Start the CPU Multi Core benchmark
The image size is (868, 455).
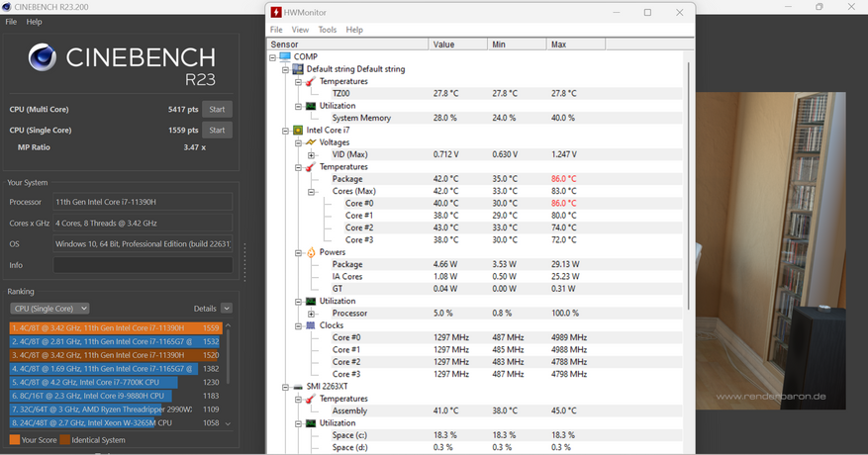[x=217, y=109]
